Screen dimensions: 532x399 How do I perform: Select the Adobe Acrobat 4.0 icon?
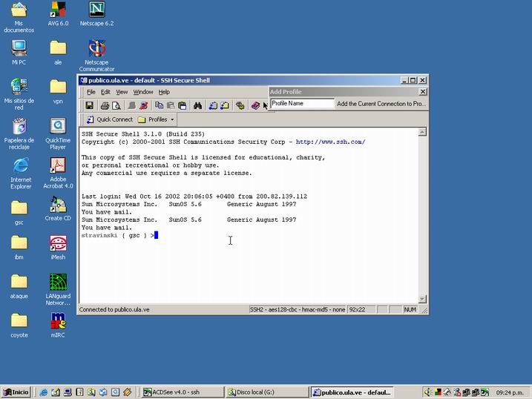[x=58, y=173]
